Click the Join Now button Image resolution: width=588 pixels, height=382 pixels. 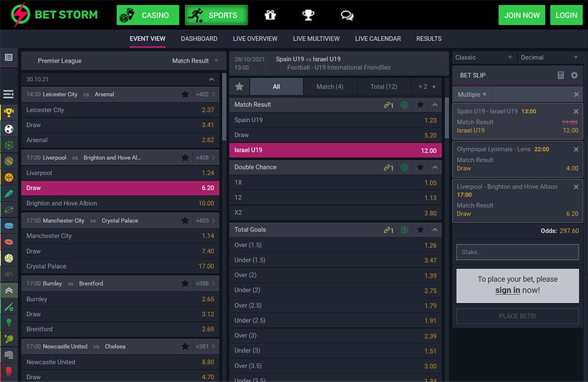522,15
